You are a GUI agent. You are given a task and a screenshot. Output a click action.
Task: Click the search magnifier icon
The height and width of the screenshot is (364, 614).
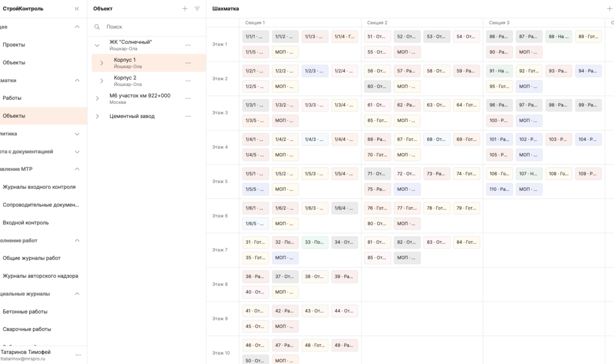[97, 27]
